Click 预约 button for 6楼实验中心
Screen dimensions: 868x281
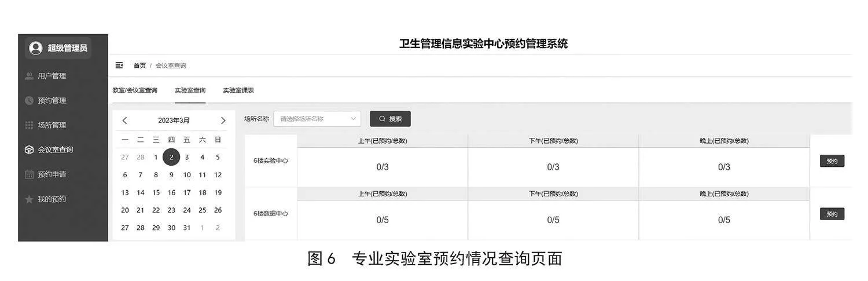tap(832, 161)
